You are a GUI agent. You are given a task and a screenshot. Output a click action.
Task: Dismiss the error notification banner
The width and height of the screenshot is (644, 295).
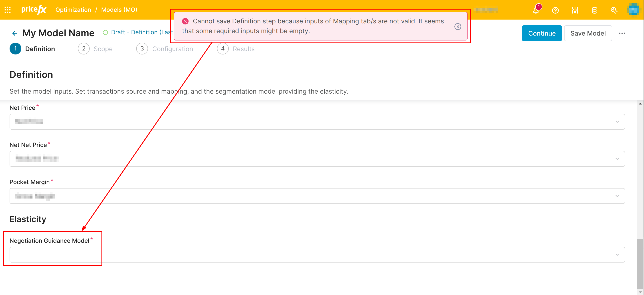458,26
